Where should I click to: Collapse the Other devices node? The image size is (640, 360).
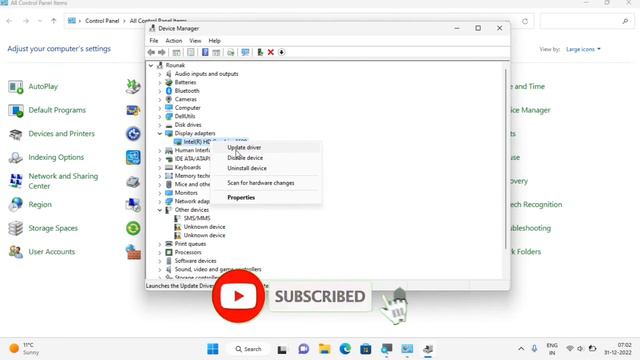(160, 210)
